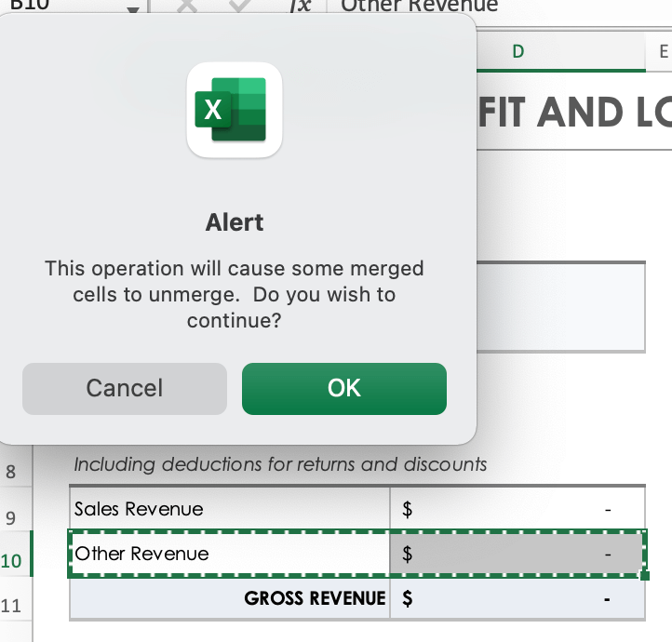672x642 pixels.
Task: Click the Gross Revenue dollar amount cell
Action: [x=517, y=598]
